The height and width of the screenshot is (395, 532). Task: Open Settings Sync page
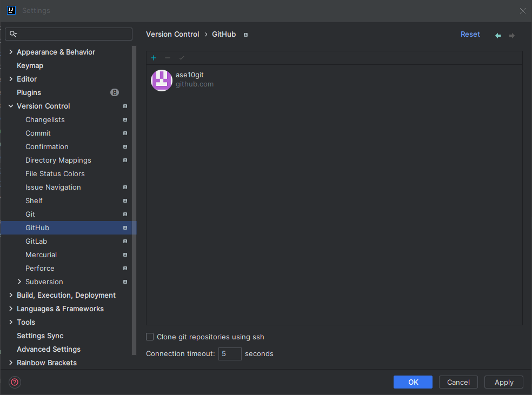pos(40,336)
